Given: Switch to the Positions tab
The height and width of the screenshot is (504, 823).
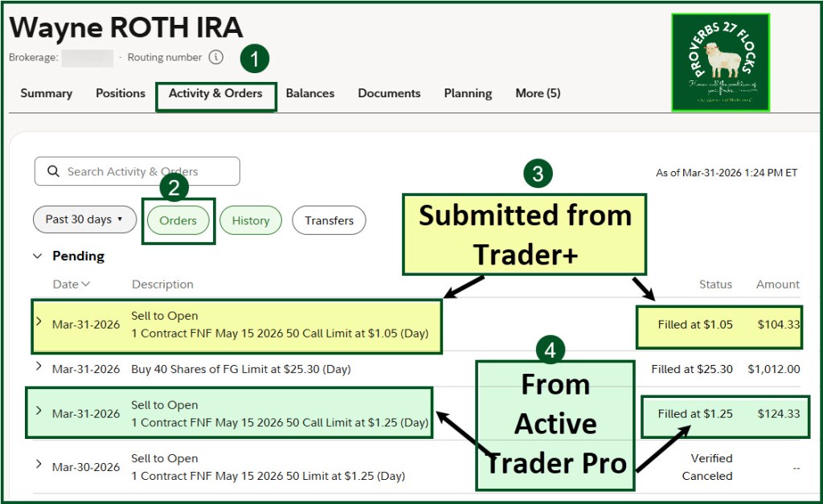Looking at the screenshot, I should point(121,93).
